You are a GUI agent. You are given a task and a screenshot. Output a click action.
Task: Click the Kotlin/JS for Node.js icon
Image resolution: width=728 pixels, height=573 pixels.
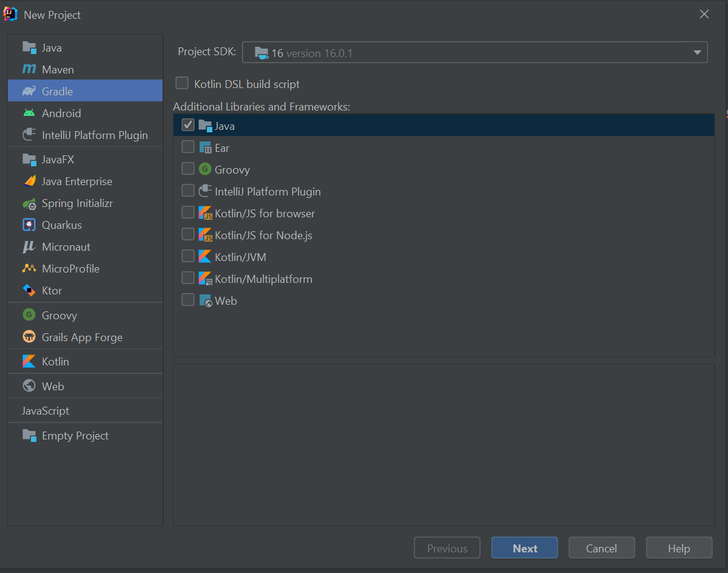205,235
